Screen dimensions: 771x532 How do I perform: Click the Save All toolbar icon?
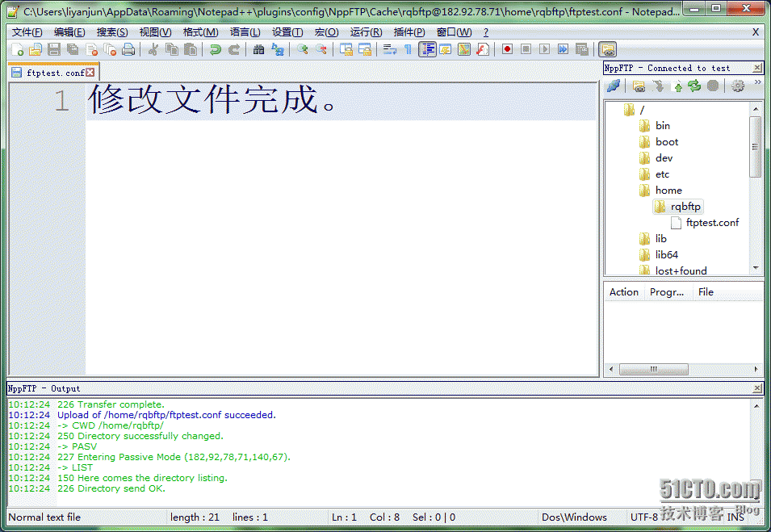point(73,50)
